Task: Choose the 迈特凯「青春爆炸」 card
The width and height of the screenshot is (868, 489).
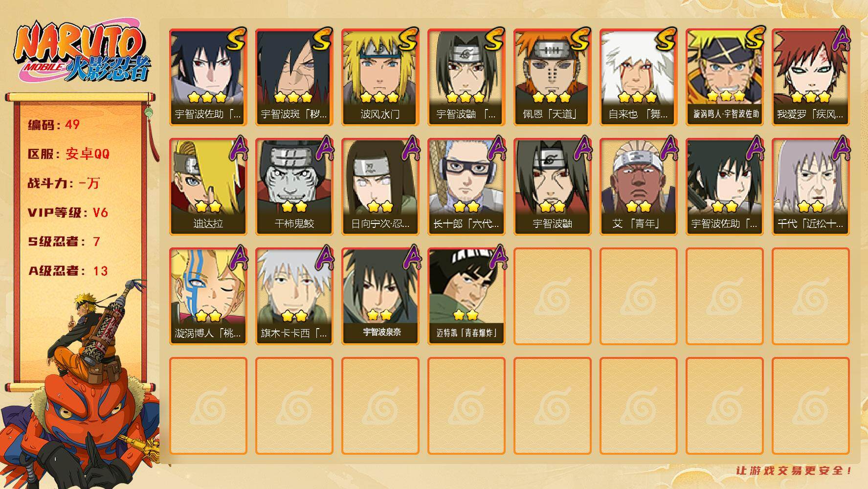Action: point(466,296)
